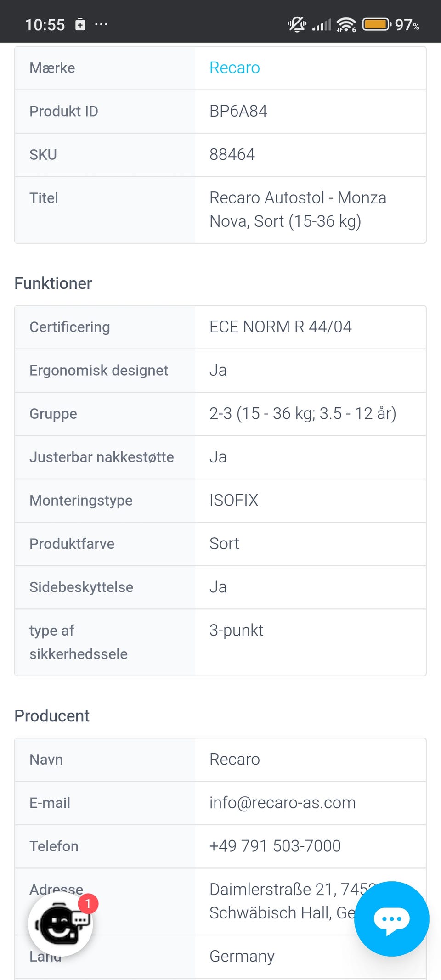Tap the Producent section heading

coord(52,716)
